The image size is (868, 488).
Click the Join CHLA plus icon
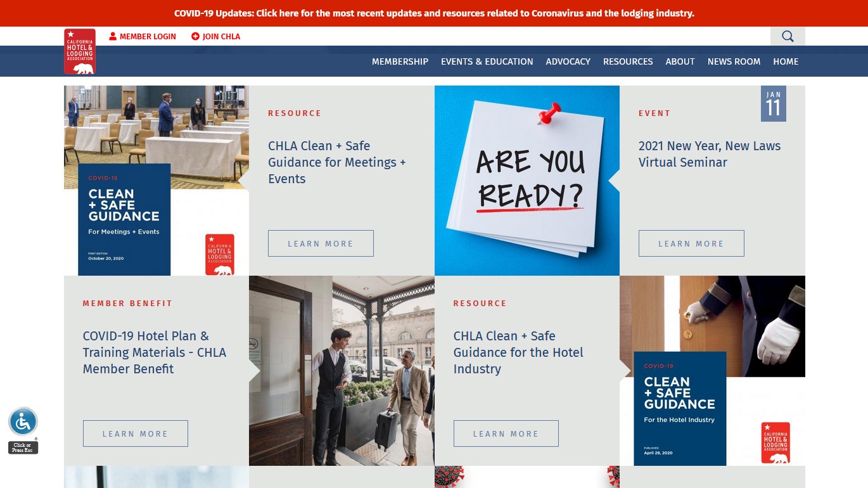click(x=195, y=37)
